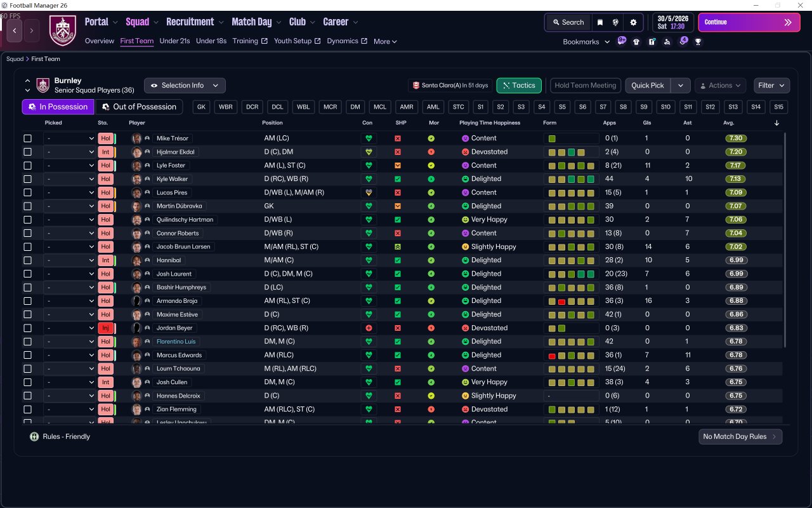Tick the checkbox for Armando Broja

[27, 301]
